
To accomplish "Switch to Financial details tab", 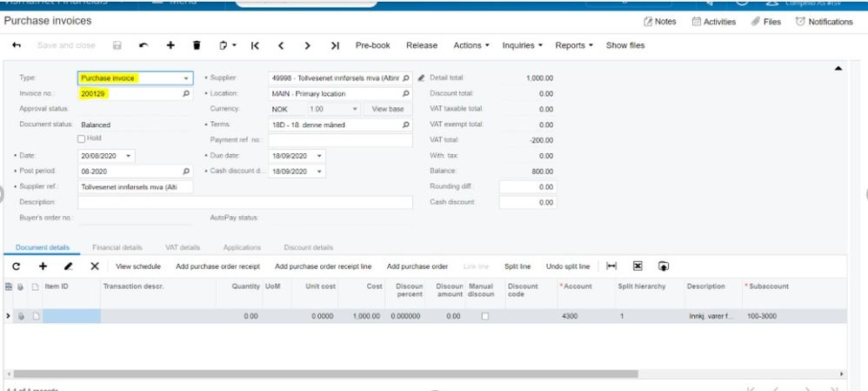I will pos(117,247).
